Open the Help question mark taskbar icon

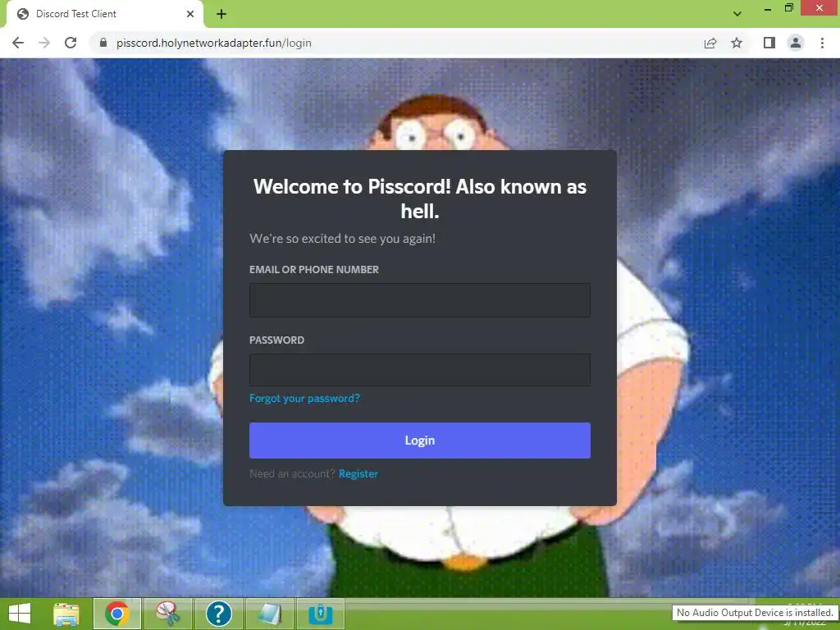[218, 614]
